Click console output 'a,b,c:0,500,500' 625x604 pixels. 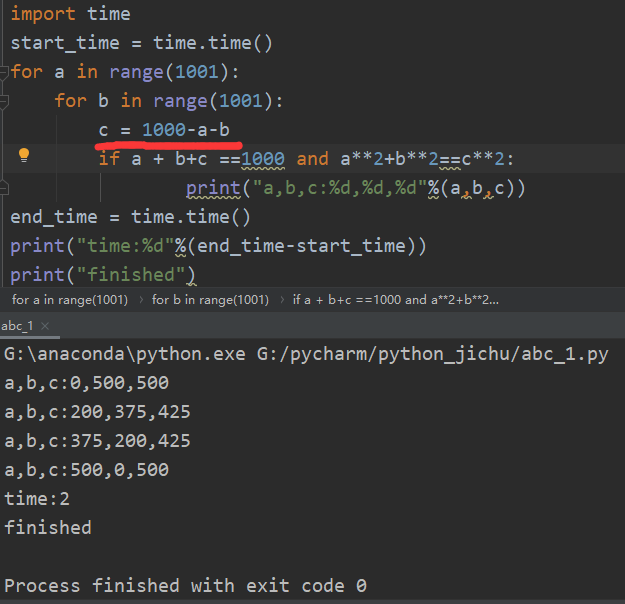tap(86, 383)
